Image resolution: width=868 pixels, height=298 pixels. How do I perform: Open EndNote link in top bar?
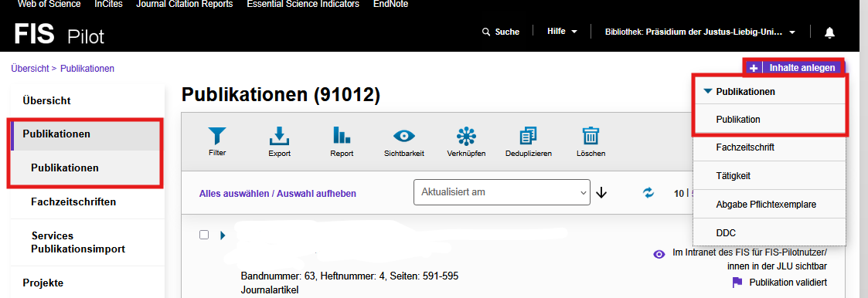pyautogui.click(x=391, y=4)
